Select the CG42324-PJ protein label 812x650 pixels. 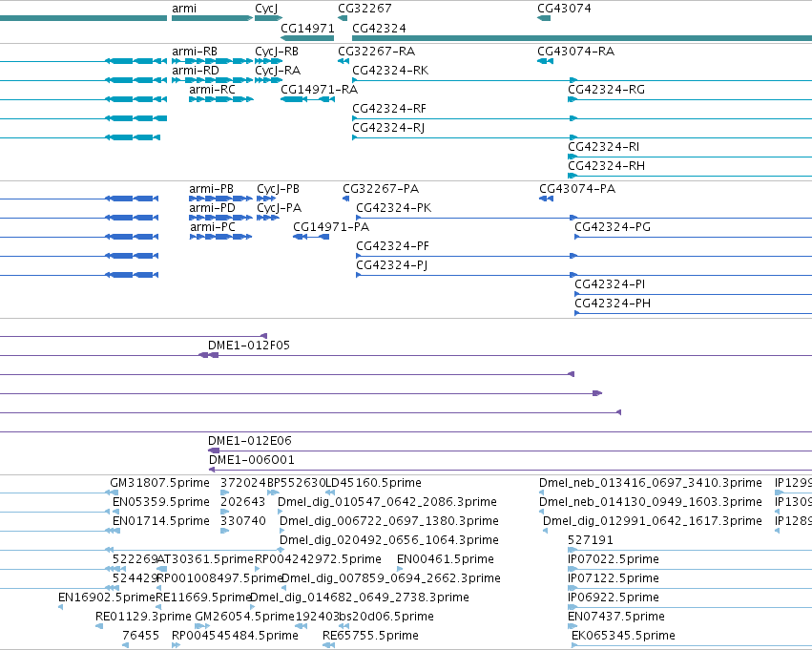coord(391,265)
